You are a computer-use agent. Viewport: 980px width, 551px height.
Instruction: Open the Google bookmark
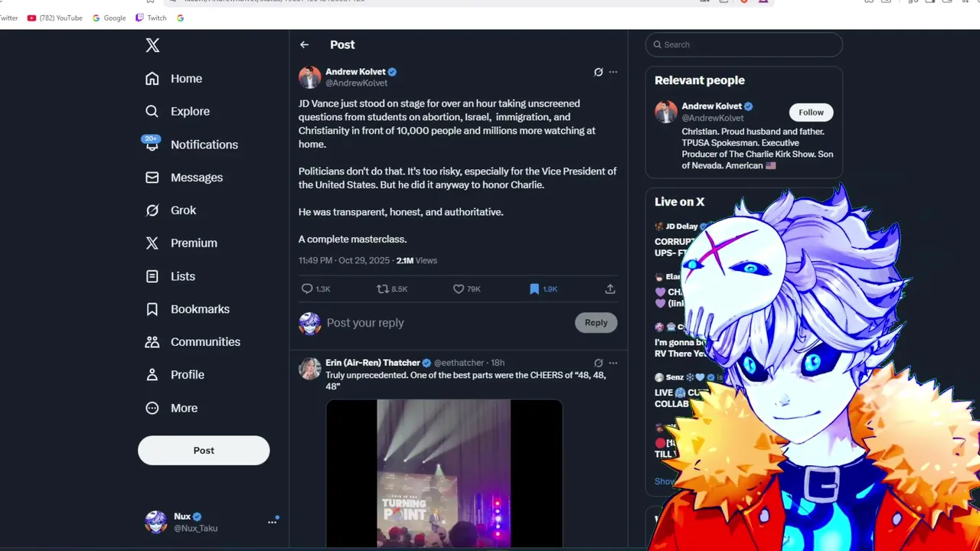coord(109,18)
